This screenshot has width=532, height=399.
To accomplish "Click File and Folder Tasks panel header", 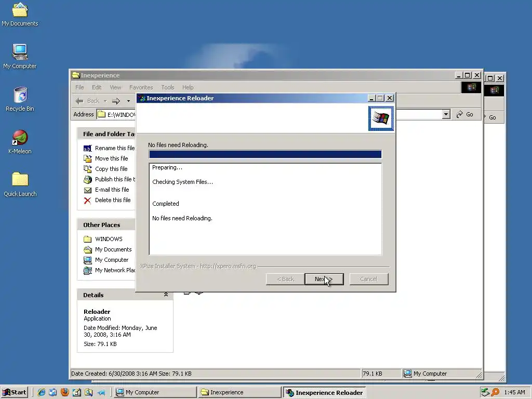I will click(106, 134).
